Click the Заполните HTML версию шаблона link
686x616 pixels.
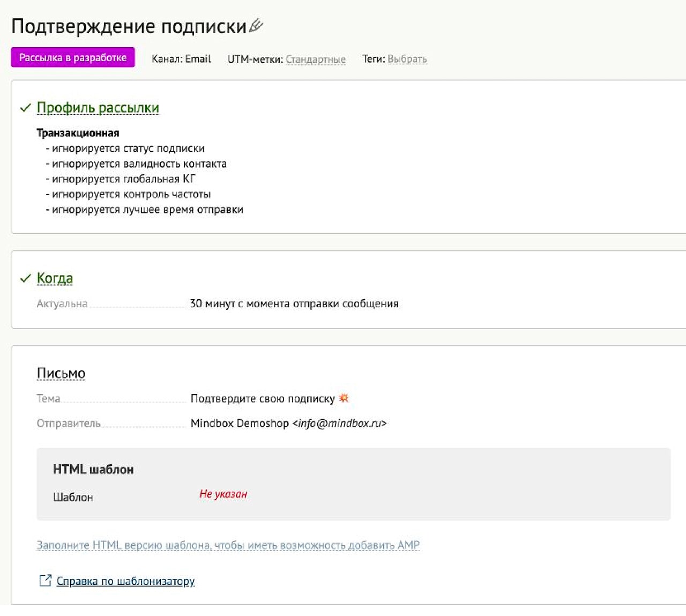click(x=228, y=545)
